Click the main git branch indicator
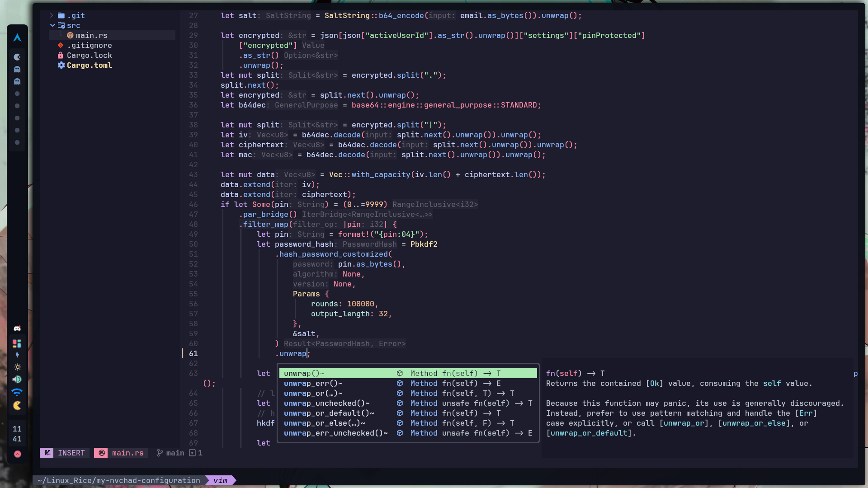868x488 pixels. (170, 453)
